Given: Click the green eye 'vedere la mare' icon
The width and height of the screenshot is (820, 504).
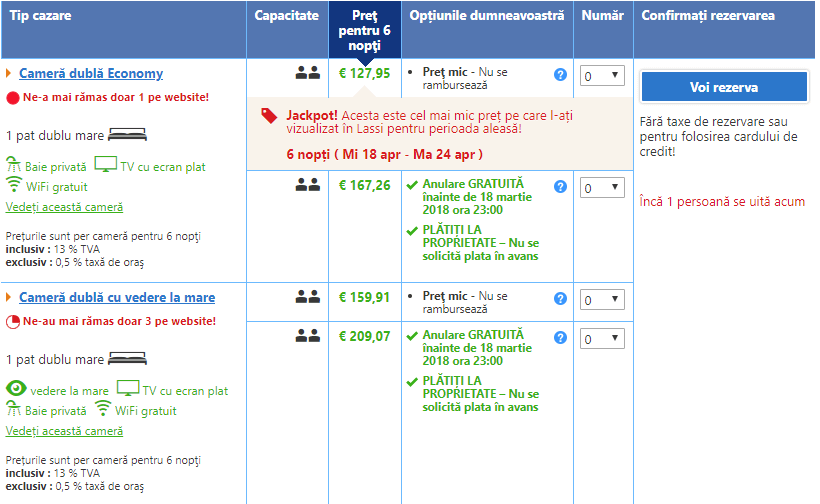Looking at the screenshot, I should 16,388.
